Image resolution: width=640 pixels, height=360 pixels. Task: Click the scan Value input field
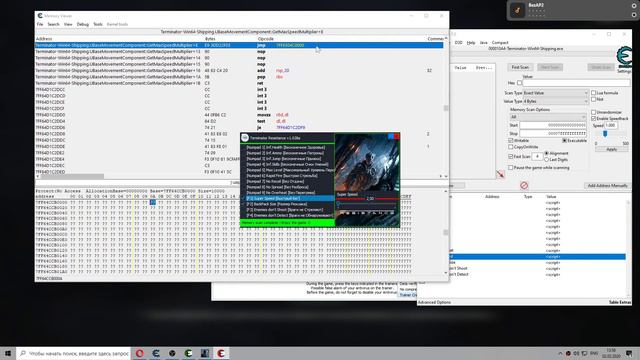[x=576, y=83]
